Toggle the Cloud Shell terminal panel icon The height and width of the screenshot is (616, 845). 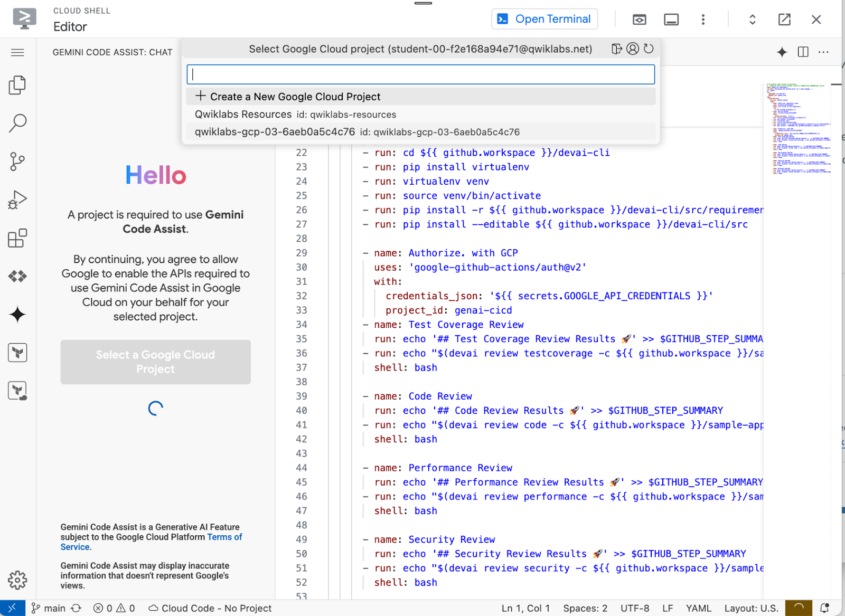[671, 20]
